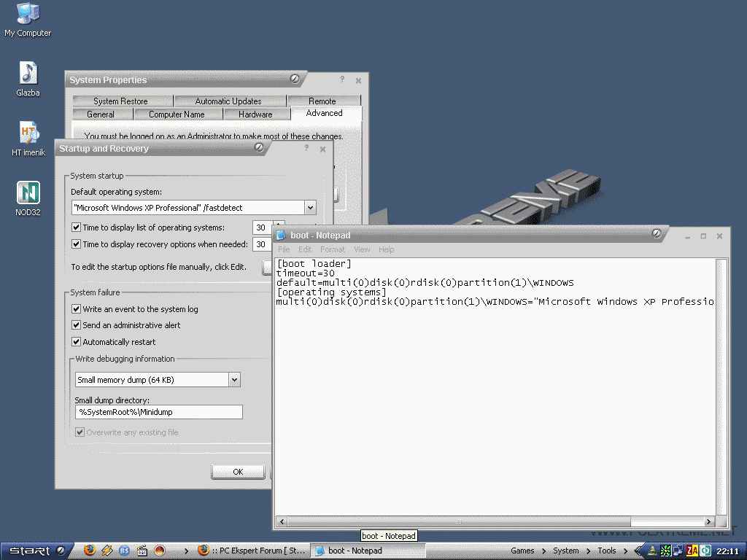Switch to the General tab
The image size is (747, 560).
pos(102,114)
